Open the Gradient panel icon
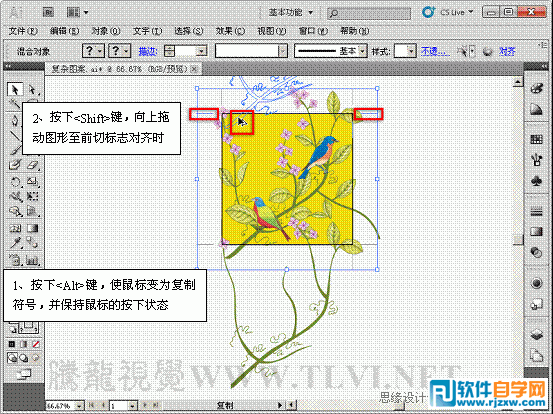The width and height of the screenshot is (553, 414). click(x=536, y=232)
